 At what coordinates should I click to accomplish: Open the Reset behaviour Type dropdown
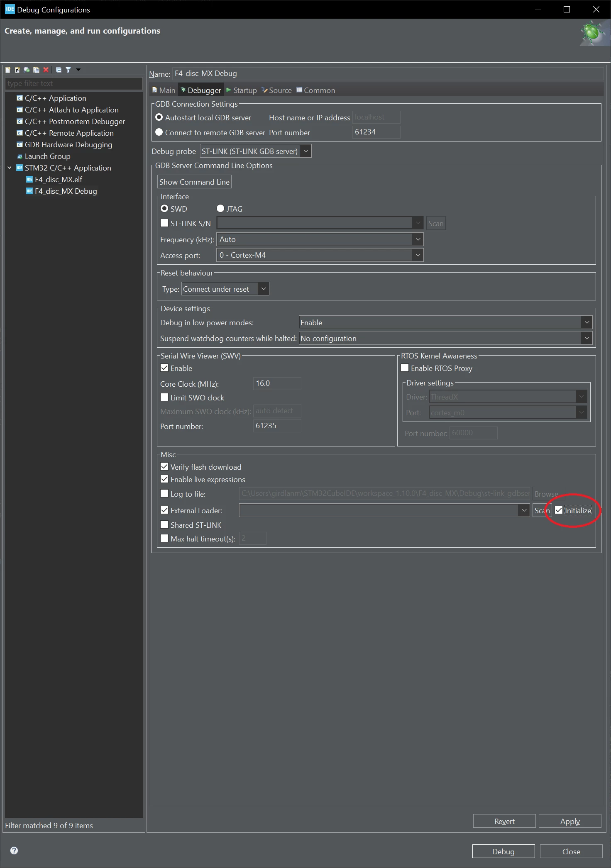pos(225,289)
